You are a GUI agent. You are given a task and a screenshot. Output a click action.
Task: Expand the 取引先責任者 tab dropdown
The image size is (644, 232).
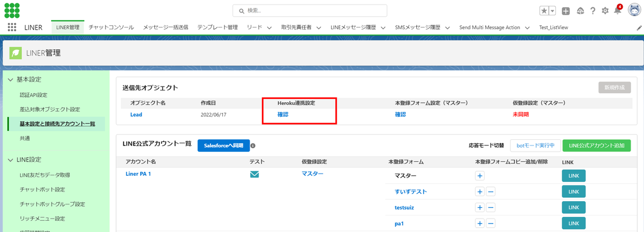pyautogui.click(x=319, y=28)
